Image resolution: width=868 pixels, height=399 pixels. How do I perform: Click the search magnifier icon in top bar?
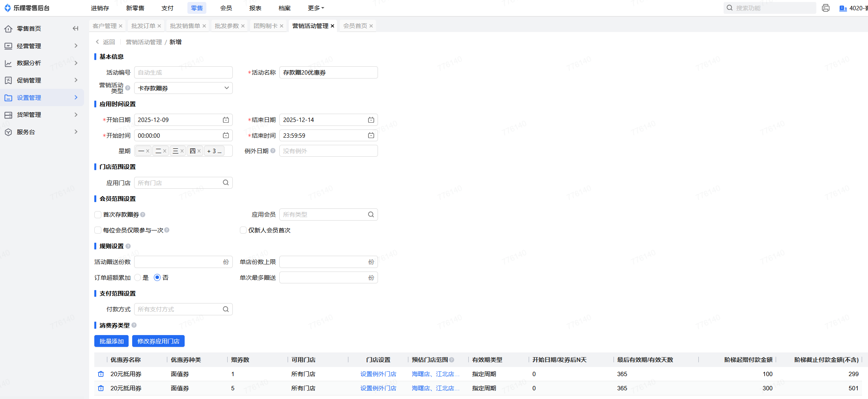coord(730,8)
